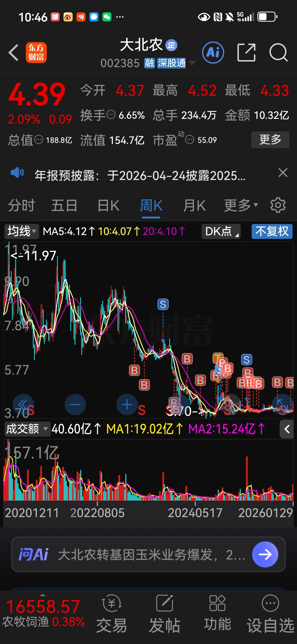Collapse panel with left chevron button

287,429
